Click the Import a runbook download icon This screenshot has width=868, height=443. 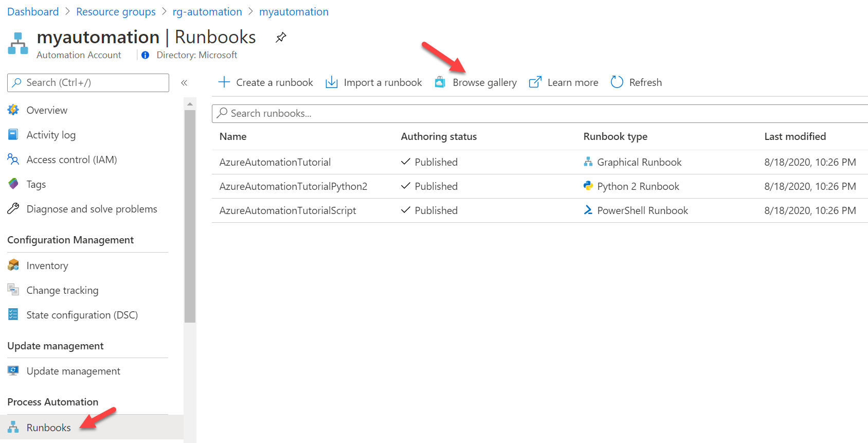point(332,82)
